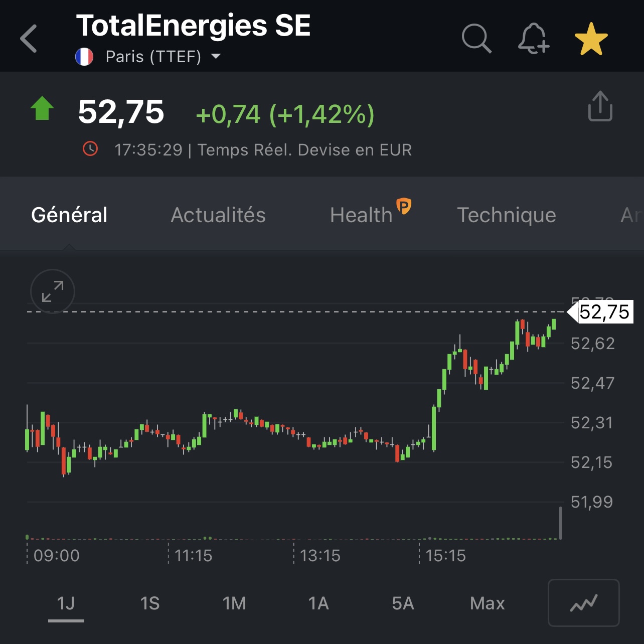Open the French flag exchange selector
The height and width of the screenshot is (644, 644).
84,57
